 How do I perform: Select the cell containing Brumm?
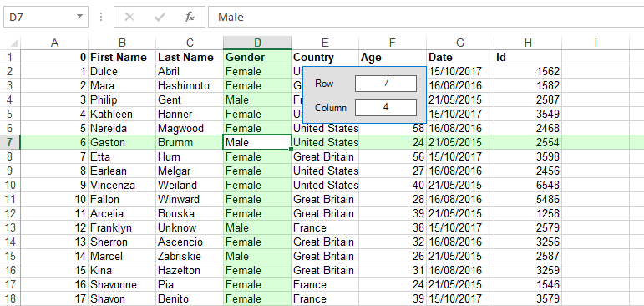point(190,142)
